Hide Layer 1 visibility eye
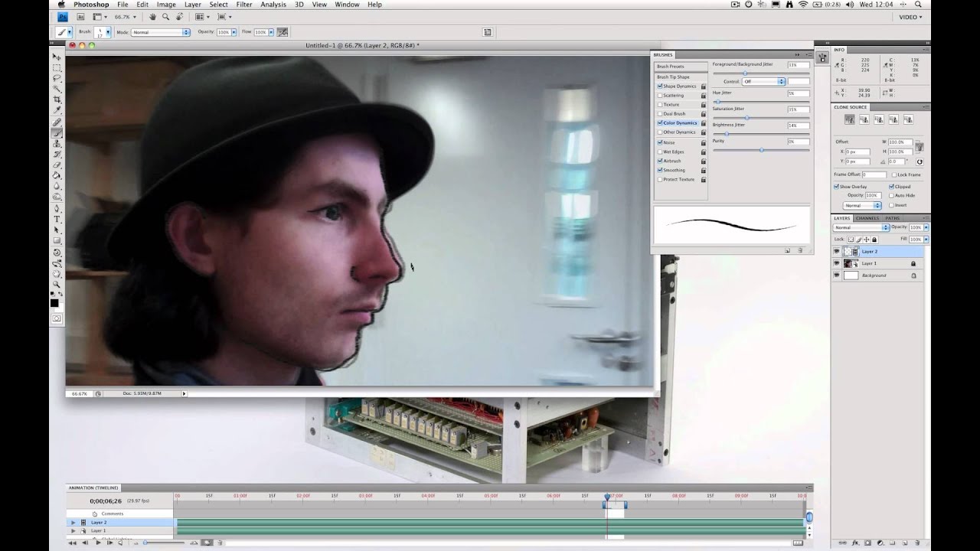The width and height of the screenshot is (980, 551). (x=836, y=263)
